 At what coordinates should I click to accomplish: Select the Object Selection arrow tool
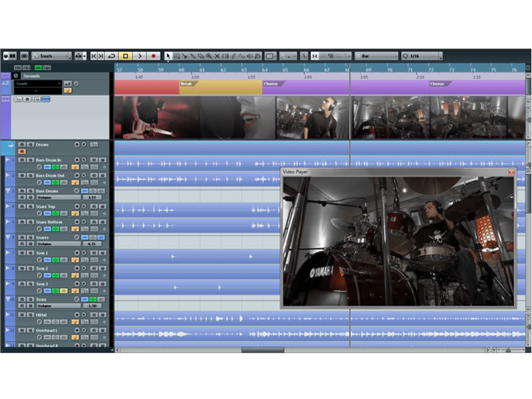168,56
